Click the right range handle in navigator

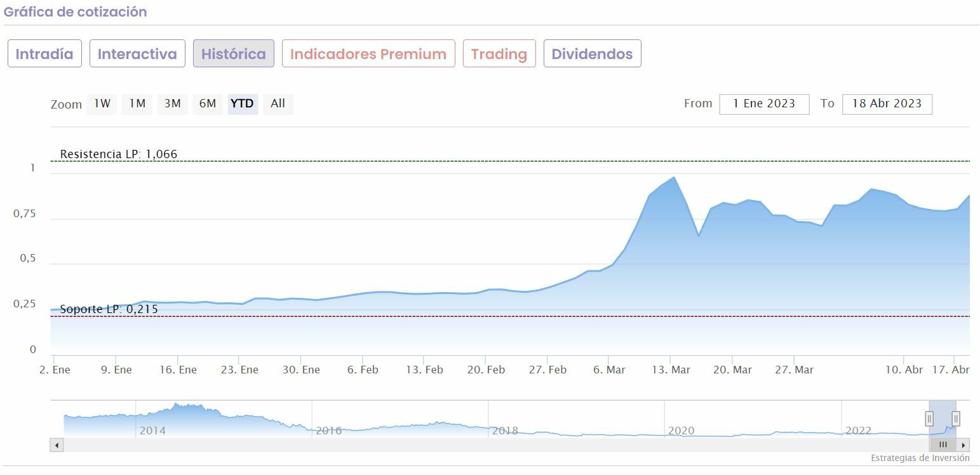coord(956,418)
